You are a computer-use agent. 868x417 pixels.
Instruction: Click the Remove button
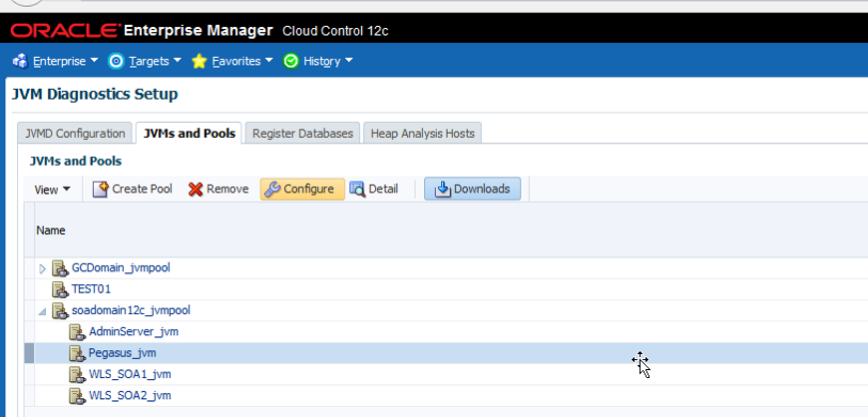218,189
